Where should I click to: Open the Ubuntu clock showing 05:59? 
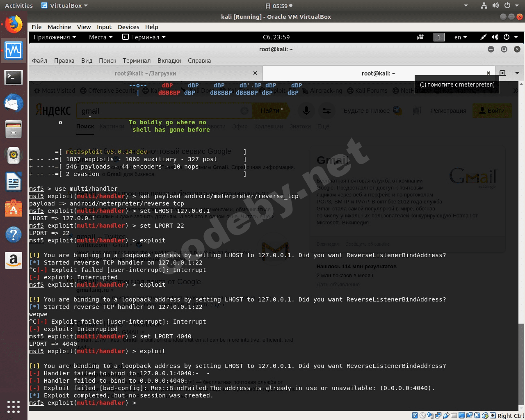[279, 6]
